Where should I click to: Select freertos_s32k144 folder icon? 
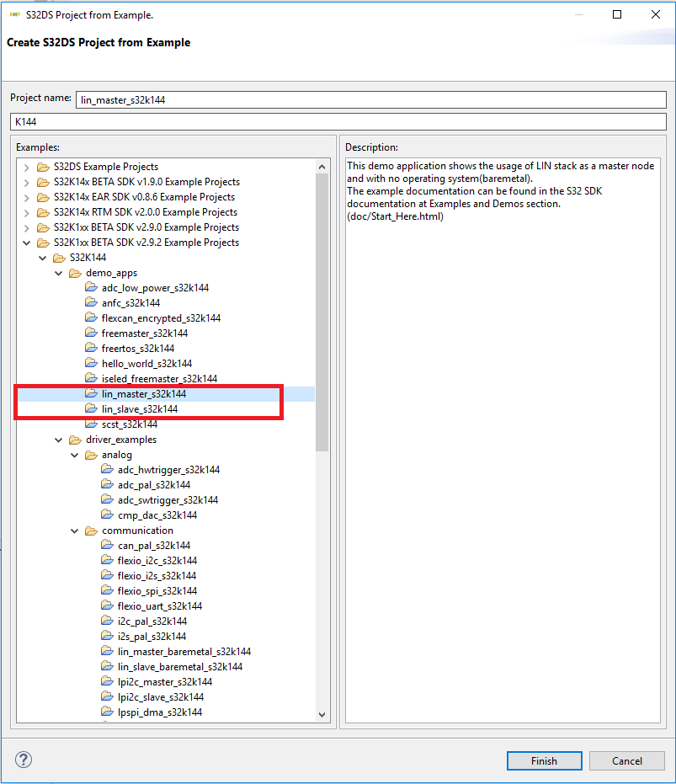[91, 348]
